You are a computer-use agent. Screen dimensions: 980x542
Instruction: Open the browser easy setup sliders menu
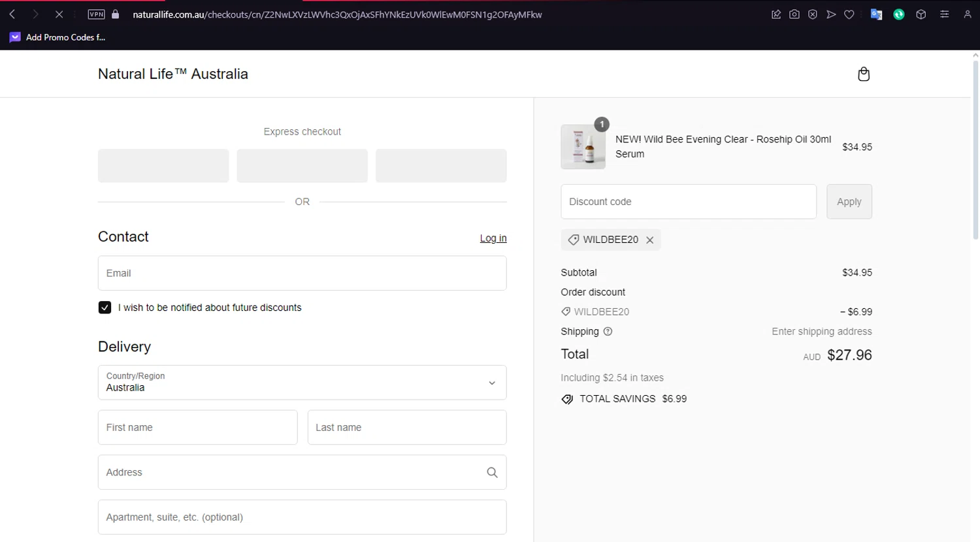[944, 14]
